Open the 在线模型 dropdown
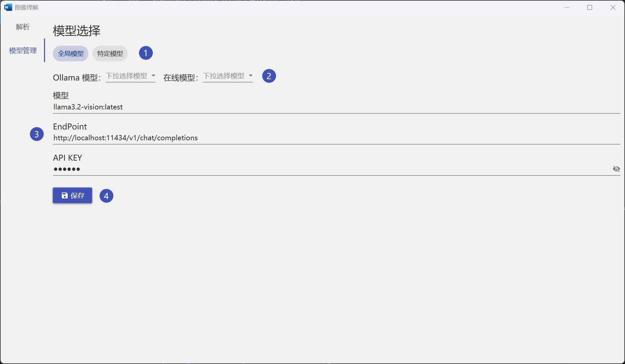 click(224, 76)
